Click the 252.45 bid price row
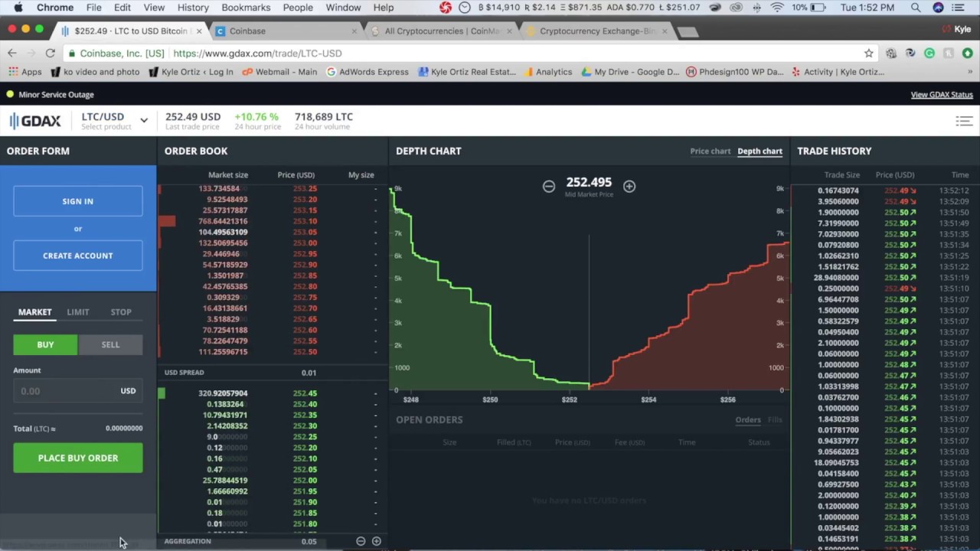The image size is (980, 551). tap(273, 393)
